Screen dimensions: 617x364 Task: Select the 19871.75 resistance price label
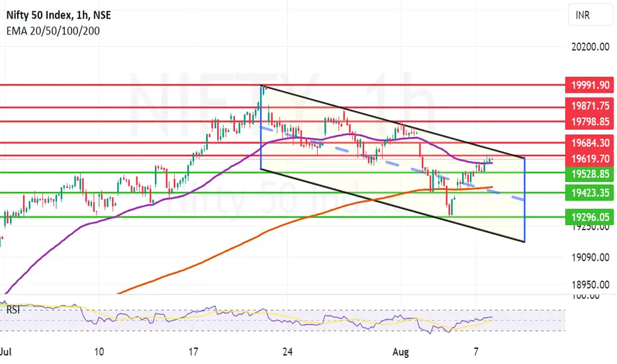pyautogui.click(x=589, y=106)
